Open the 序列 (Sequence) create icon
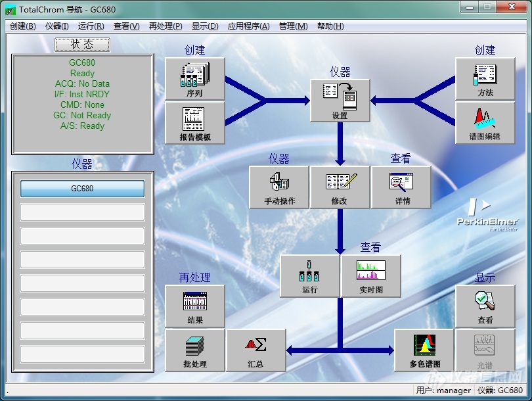 [195, 79]
